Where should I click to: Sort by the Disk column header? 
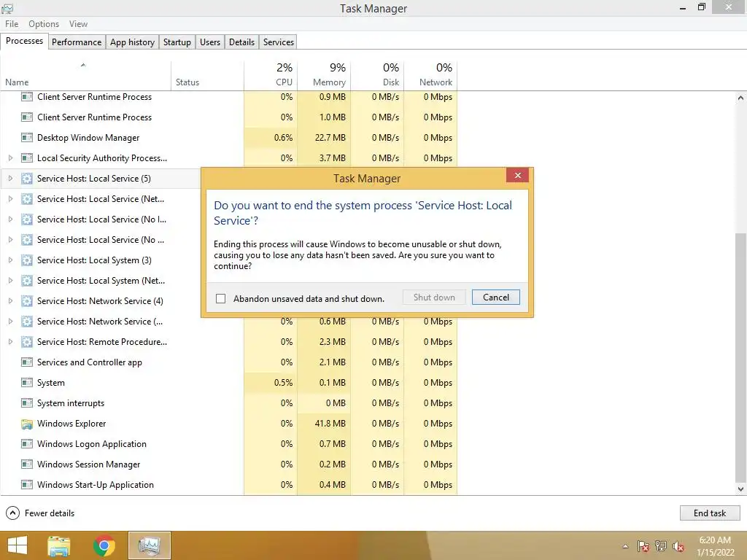377,75
